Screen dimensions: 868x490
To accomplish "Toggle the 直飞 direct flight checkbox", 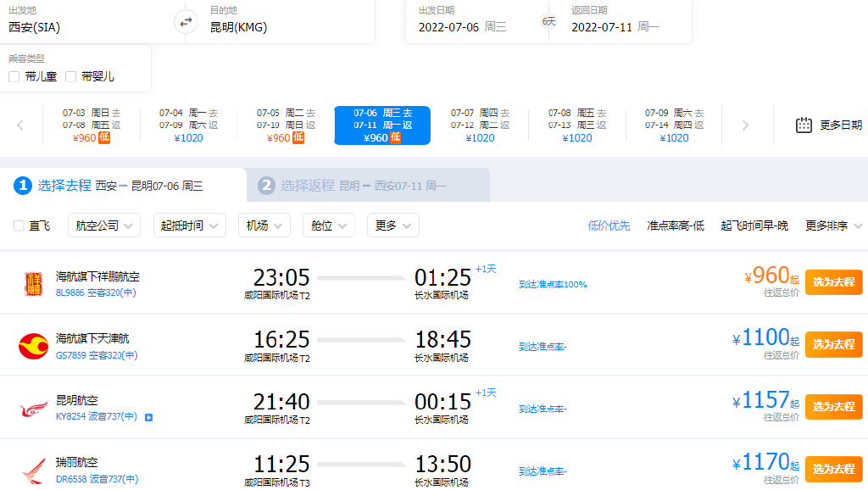I will click(x=19, y=226).
